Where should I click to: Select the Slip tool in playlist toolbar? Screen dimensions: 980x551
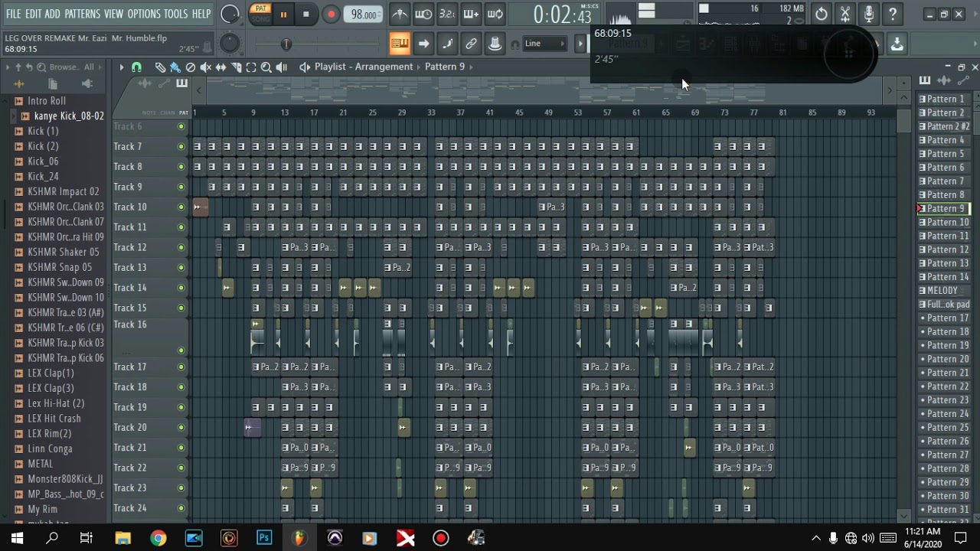[220, 67]
